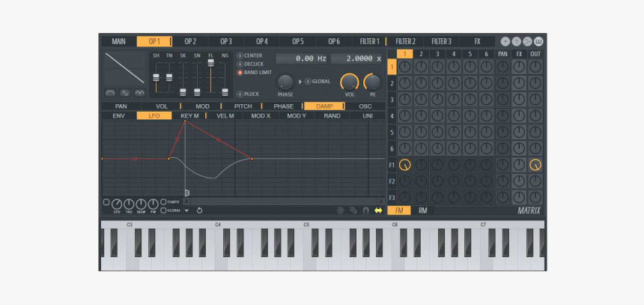
Task: Toggle the piano keyboard display icon
Action: click(538, 41)
